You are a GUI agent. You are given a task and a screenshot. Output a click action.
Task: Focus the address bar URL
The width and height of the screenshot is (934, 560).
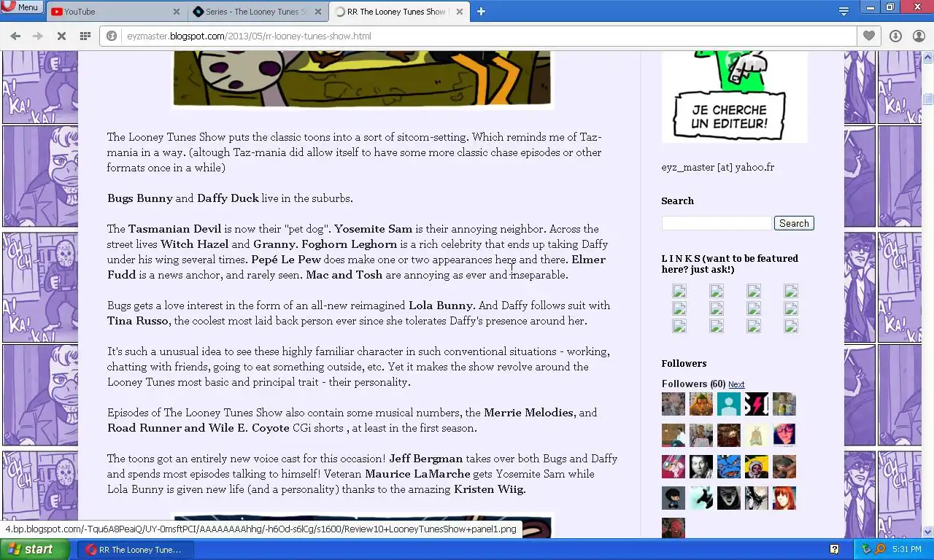tap(249, 36)
